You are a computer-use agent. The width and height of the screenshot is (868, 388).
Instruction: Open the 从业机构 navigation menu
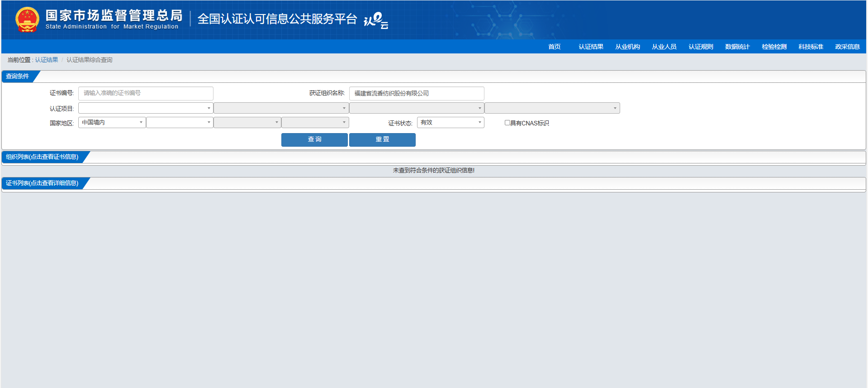click(x=627, y=47)
